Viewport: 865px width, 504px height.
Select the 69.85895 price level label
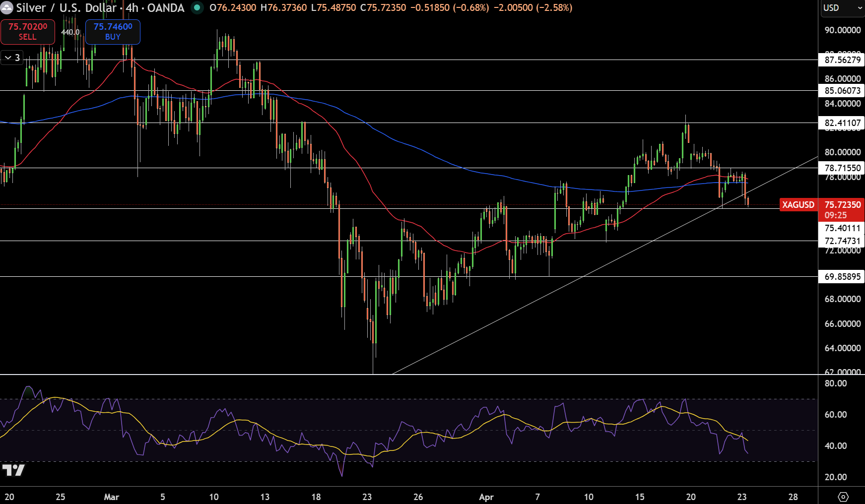coord(842,277)
